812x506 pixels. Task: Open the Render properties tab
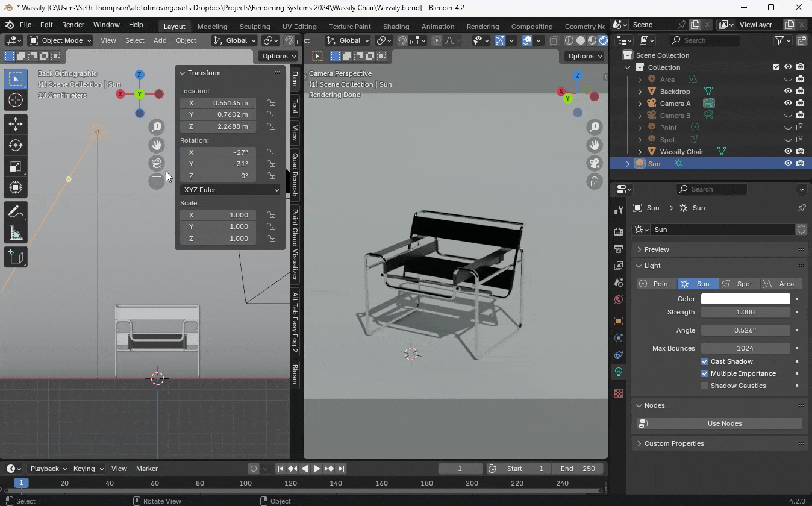618,231
